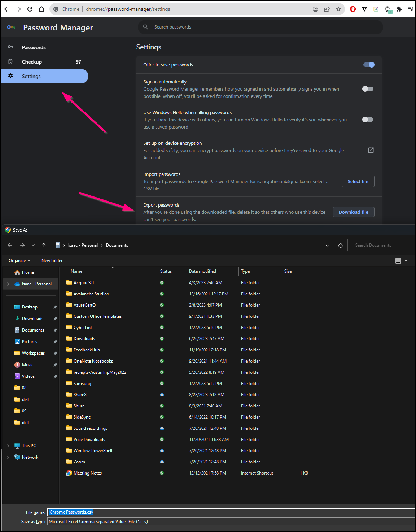Select reciepts-AustinTripMay2022 folder
This screenshot has width=416, height=532.
click(x=100, y=372)
